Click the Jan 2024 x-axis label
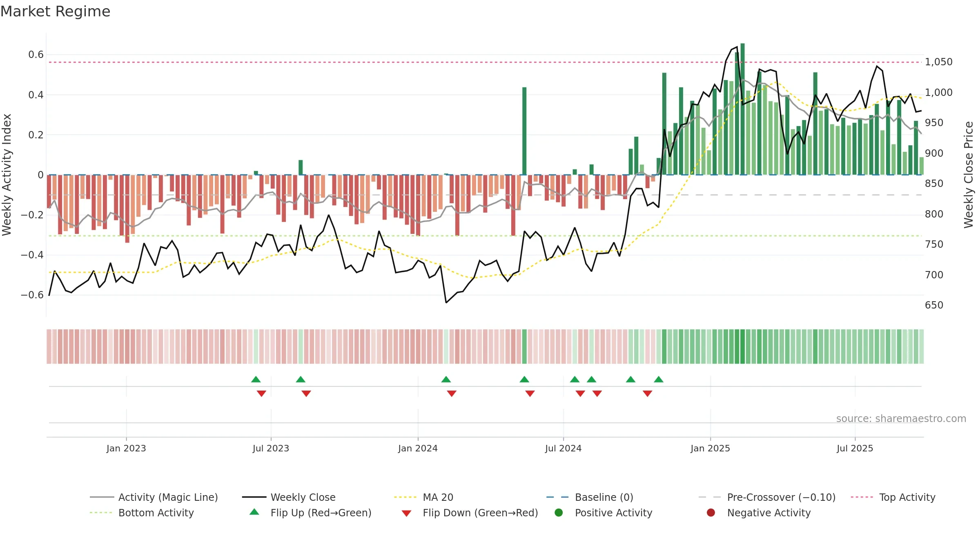 pyautogui.click(x=418, y=448)
